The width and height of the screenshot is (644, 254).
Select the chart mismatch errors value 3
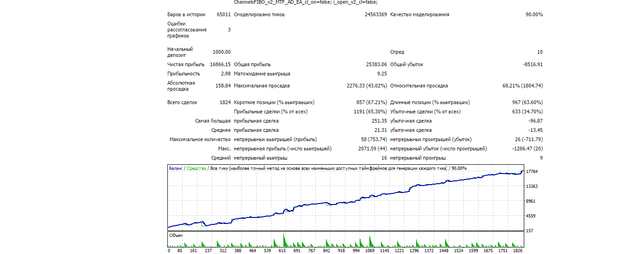(x=229, y=30)
